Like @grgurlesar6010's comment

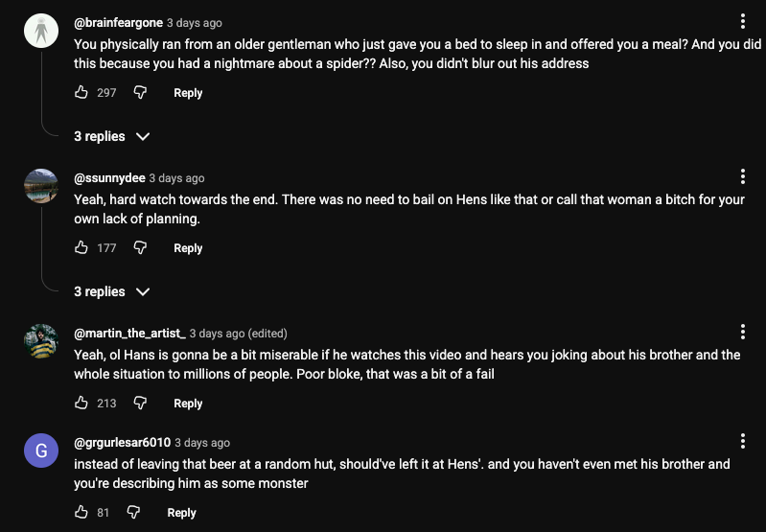81,513
